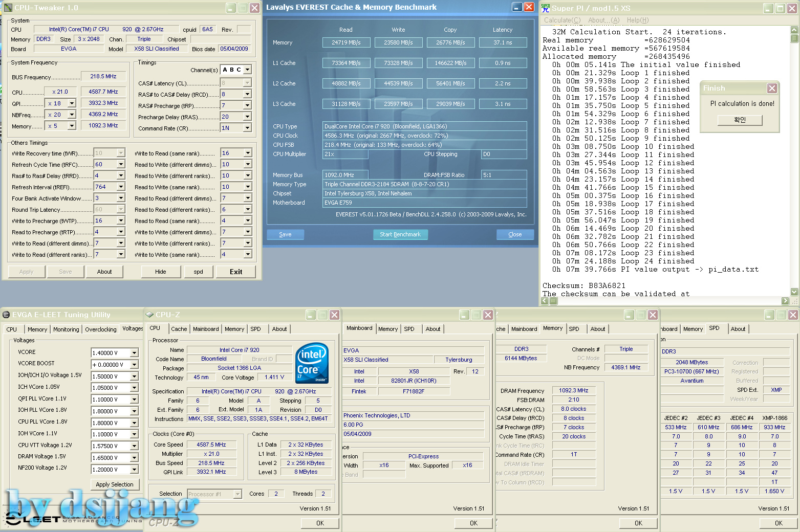Viewport: 800px width, 532px height.
Task: Select the Overclocking tab in E-LEET
Action: coord(100,329)
